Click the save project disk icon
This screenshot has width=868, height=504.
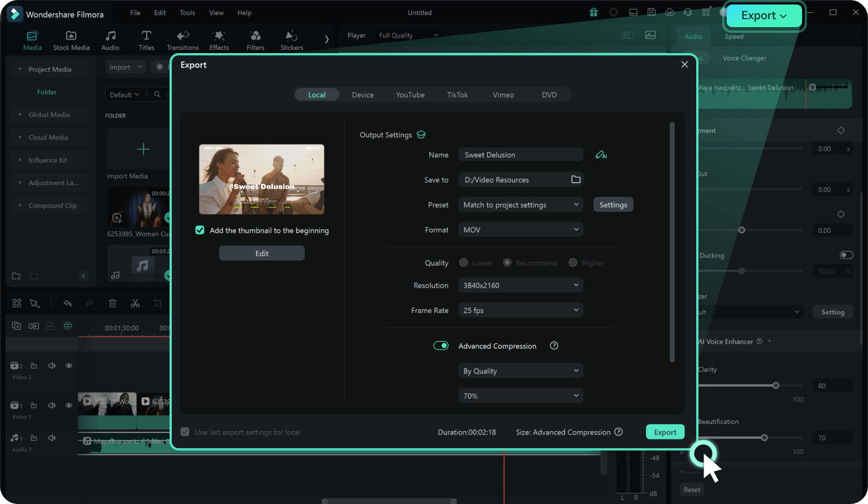pos(652,12)
